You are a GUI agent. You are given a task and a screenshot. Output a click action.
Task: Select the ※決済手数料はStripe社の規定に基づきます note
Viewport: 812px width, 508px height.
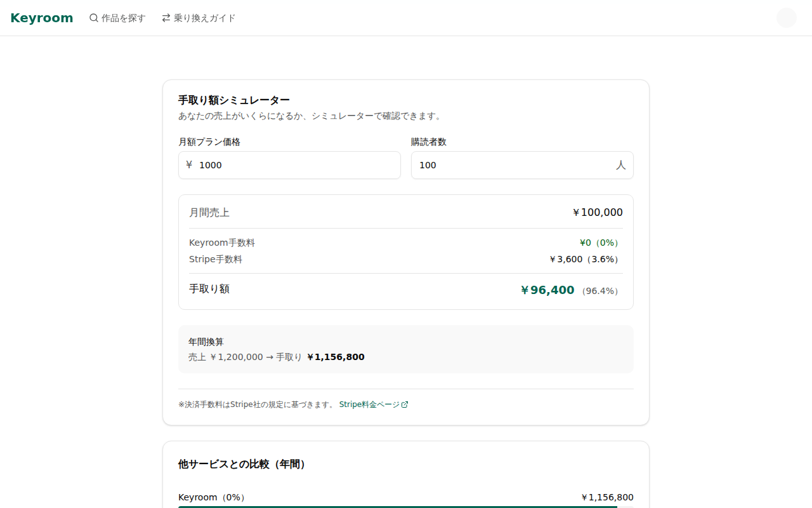point(256,404)
